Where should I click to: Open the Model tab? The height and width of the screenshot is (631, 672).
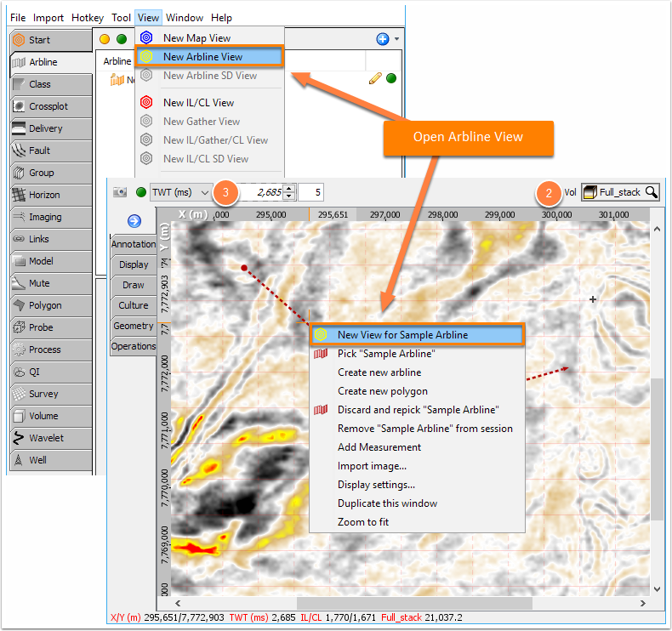tap(50, 261)
